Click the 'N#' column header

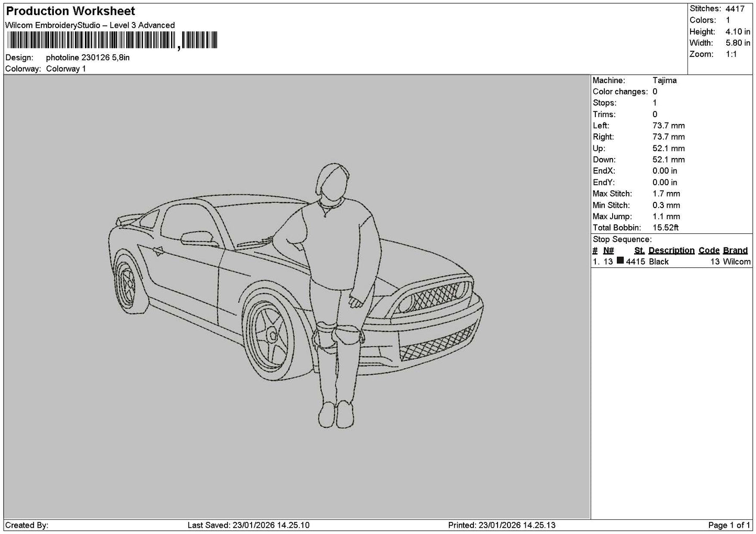[x=608, y=251]
